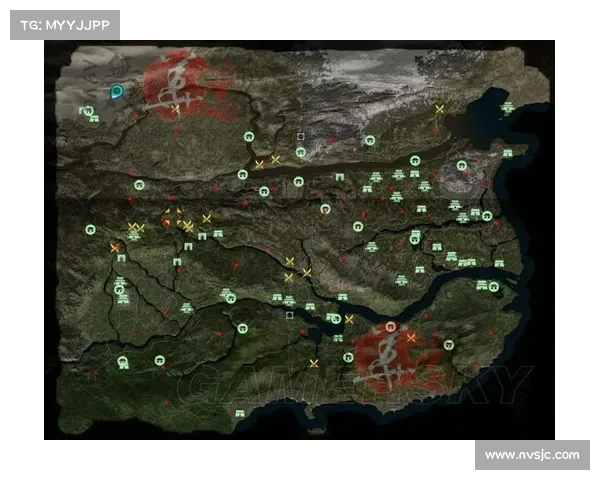Click crossed swords beside the north-east lake
600x480 pixels.
439,109
